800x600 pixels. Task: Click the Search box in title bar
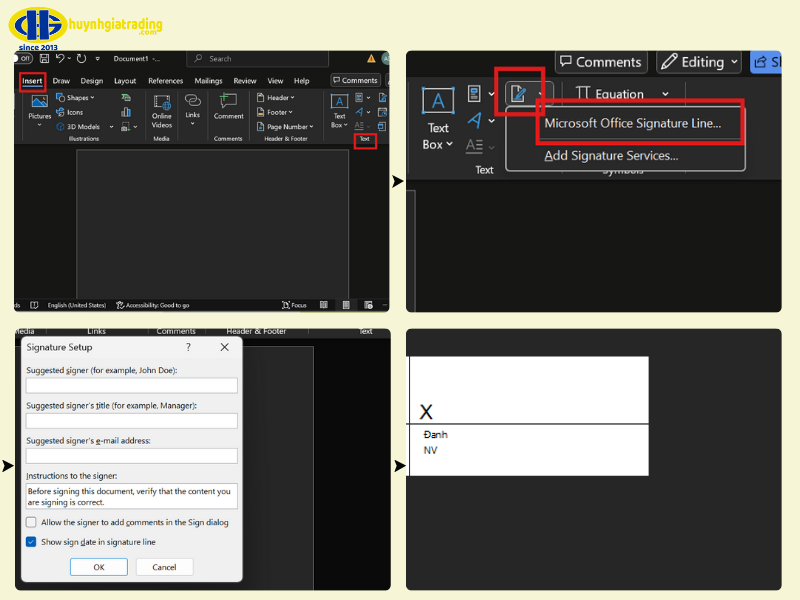[260, 59]
